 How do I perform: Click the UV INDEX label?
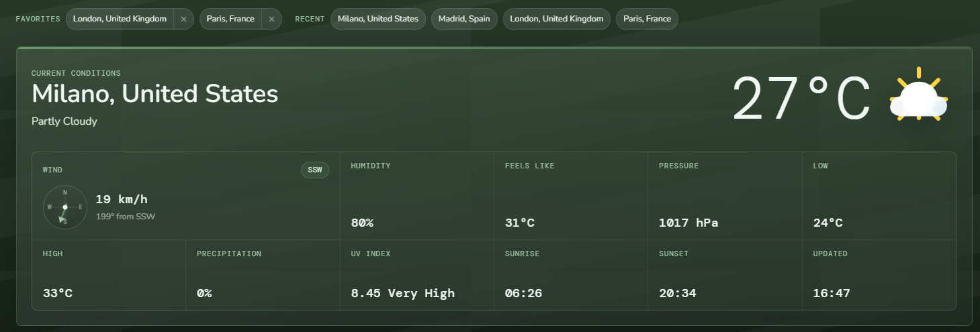[371, 254]
